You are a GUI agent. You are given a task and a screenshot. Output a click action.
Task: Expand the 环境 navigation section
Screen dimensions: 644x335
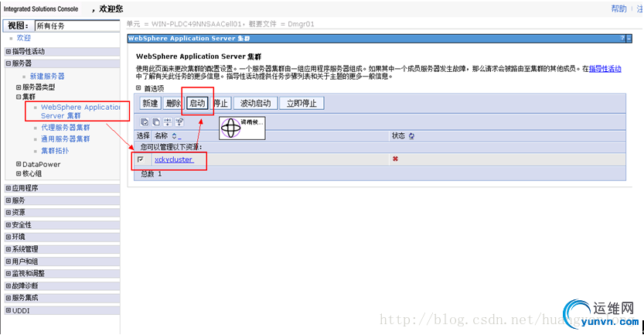click(9, 237)
